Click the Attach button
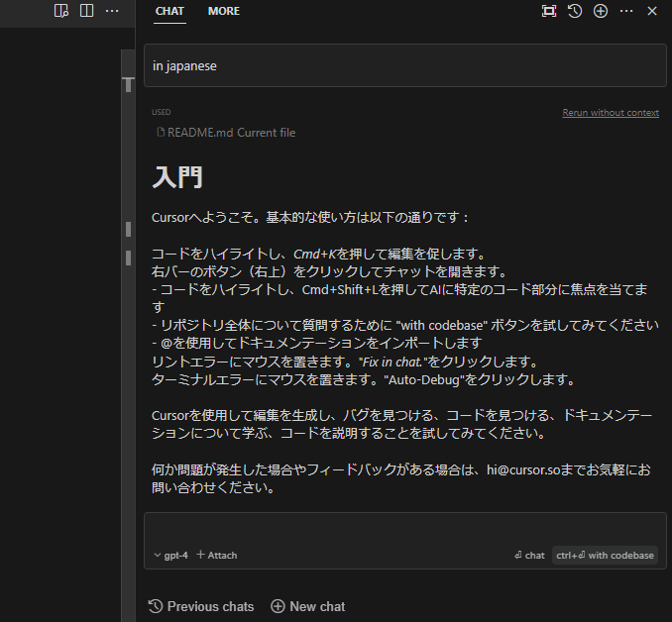Screen dimensions: 672x622 pyautogui.click(x=216, y=556)
